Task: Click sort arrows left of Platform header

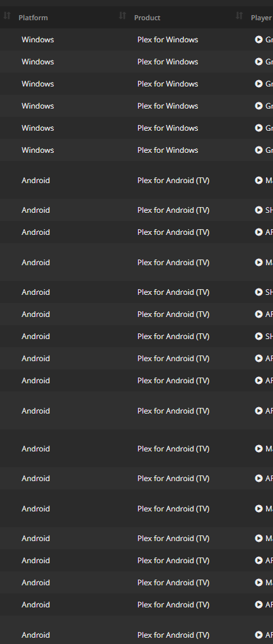Action: click(6, 16)
